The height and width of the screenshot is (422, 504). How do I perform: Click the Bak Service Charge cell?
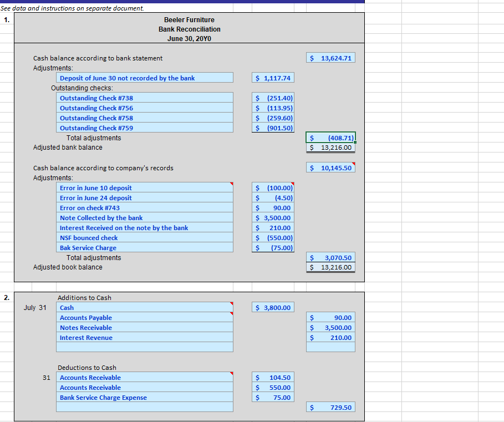pyautogui.click(x=144, y=247)
